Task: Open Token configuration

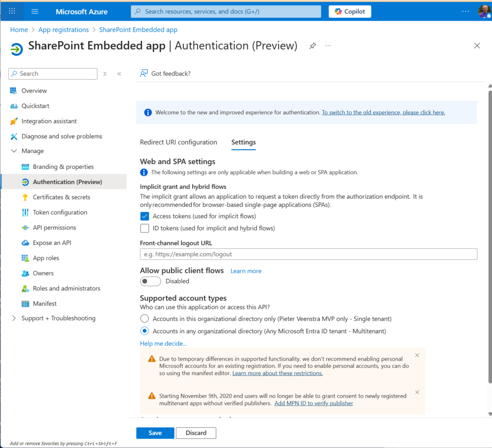Action: pos(60,212)
